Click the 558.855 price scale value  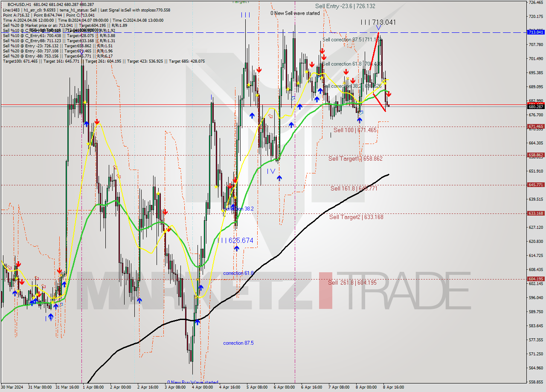[536, 382]
